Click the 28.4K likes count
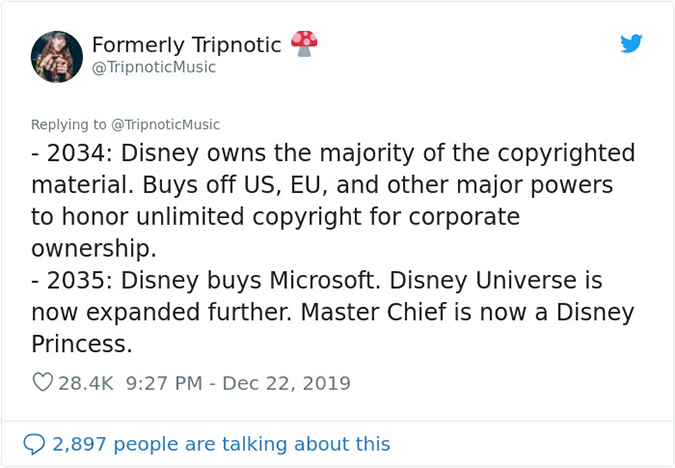 88,383
